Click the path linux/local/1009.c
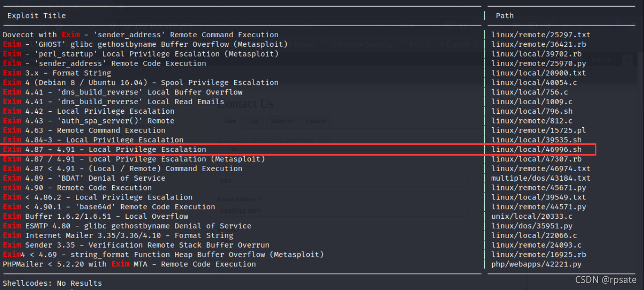 coord(532,102)
